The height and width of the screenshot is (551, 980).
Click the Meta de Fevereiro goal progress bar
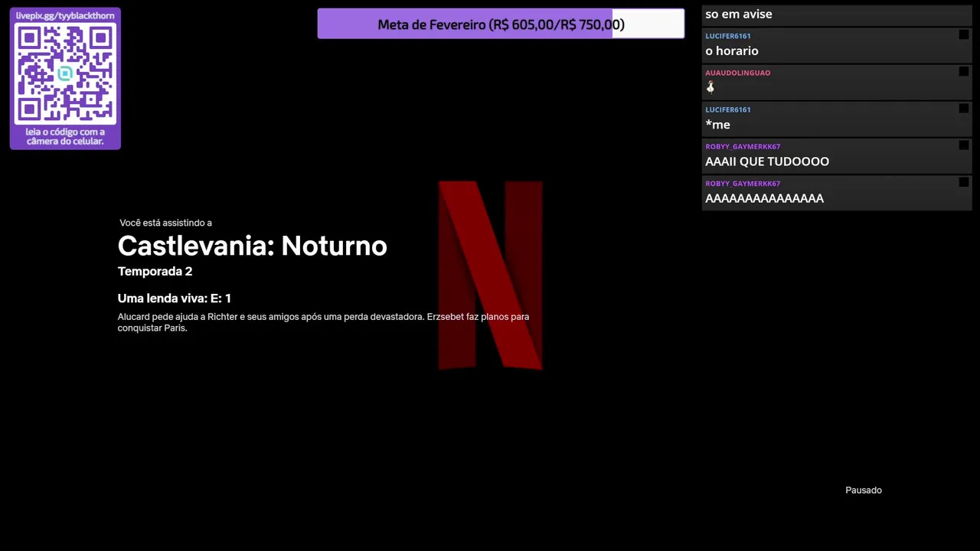pos(501,24)
